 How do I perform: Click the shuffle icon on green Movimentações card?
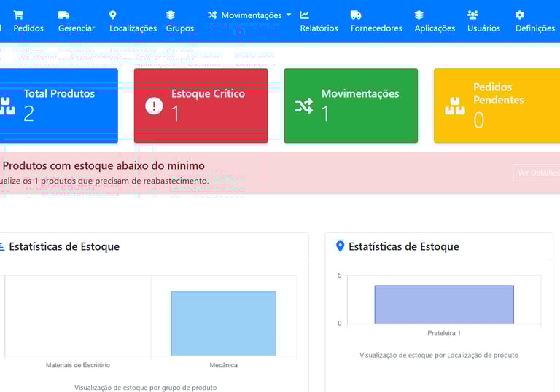coord(304,106)
